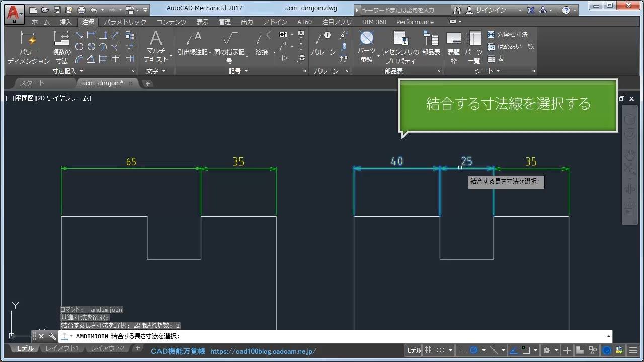Toggle clean screen plus icon in status bar

567,350
